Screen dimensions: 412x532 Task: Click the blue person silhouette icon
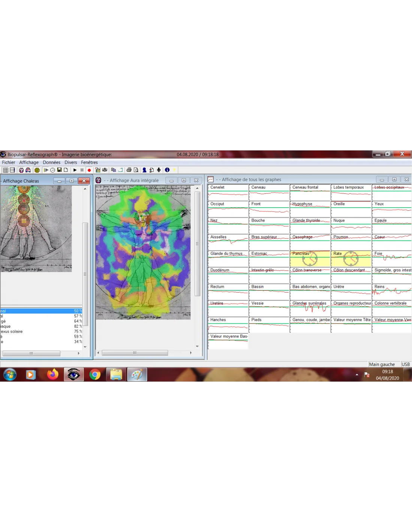(144, 170)
